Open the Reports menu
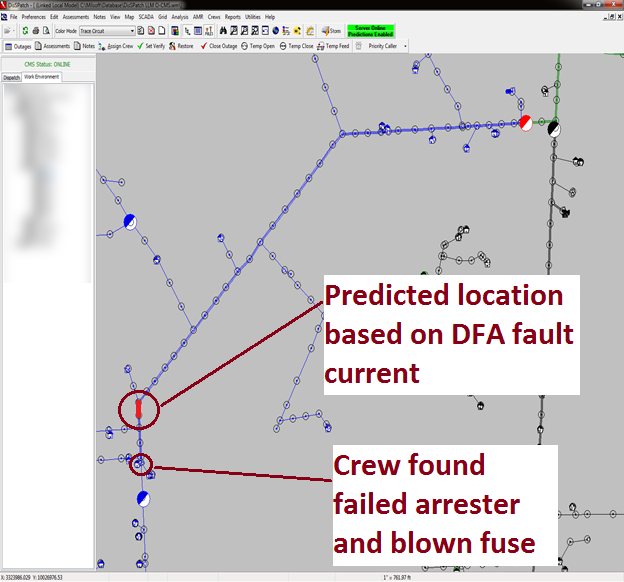The image size is (624, 582). tap(232, 17)
